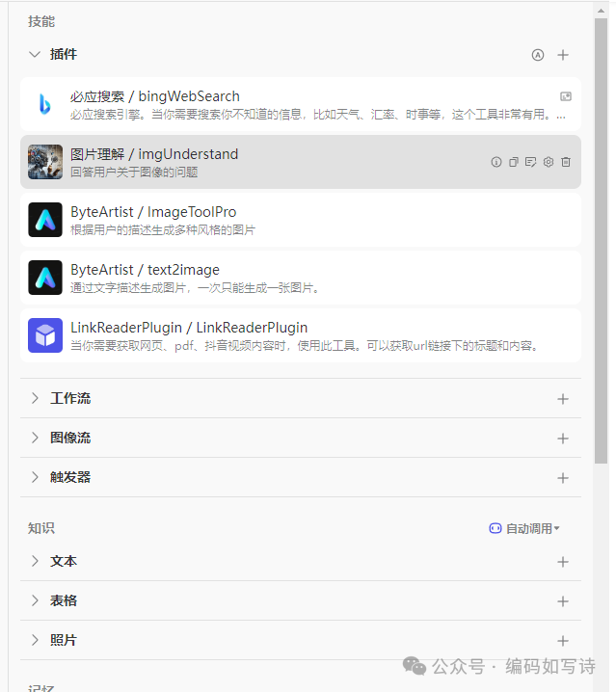616x692 pixels.
Task: Show info for imgUnderstand plugin
Action: [496, 162]
